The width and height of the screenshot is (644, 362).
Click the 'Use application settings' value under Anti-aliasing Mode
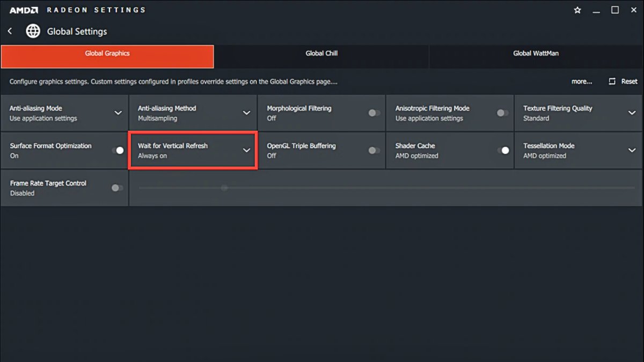pyautogui.click(x=43, y=119)
